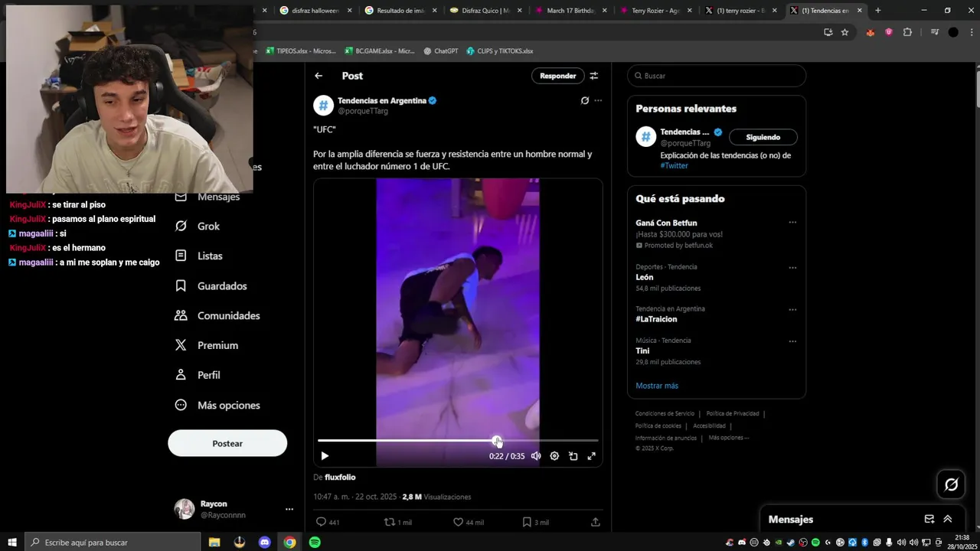Bookmark this page with star icon
This screenshot has height=551, width=980.
(x=844, y=32)
